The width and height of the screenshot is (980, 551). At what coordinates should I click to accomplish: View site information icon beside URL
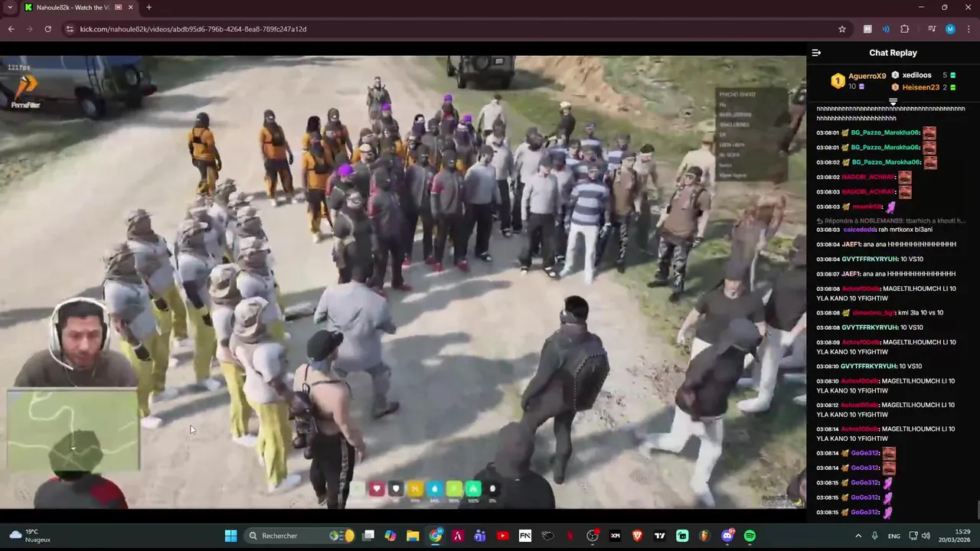pos(70,29)
